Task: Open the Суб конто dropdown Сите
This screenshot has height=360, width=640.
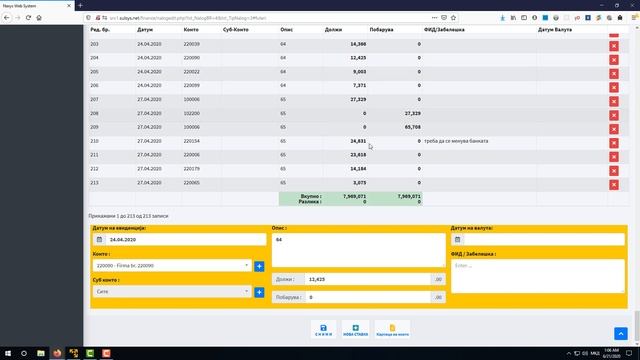Action: pos(172,291)
